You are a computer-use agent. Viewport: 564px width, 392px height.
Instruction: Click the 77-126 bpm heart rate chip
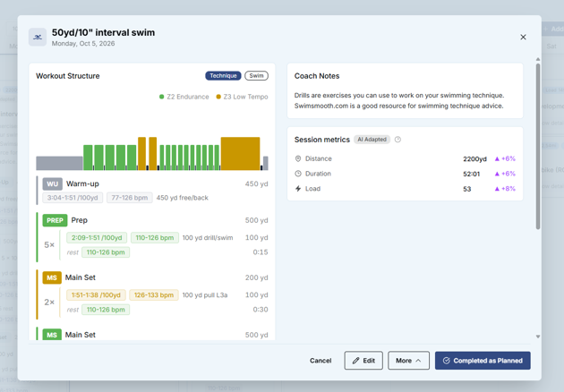tap(130, 198)
